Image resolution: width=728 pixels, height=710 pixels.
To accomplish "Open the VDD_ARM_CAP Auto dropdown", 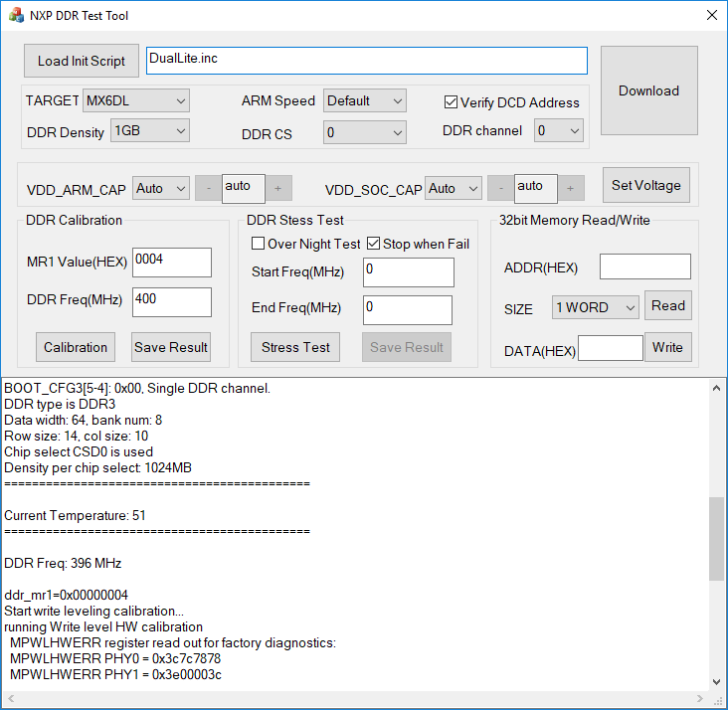I will point(161,189).
